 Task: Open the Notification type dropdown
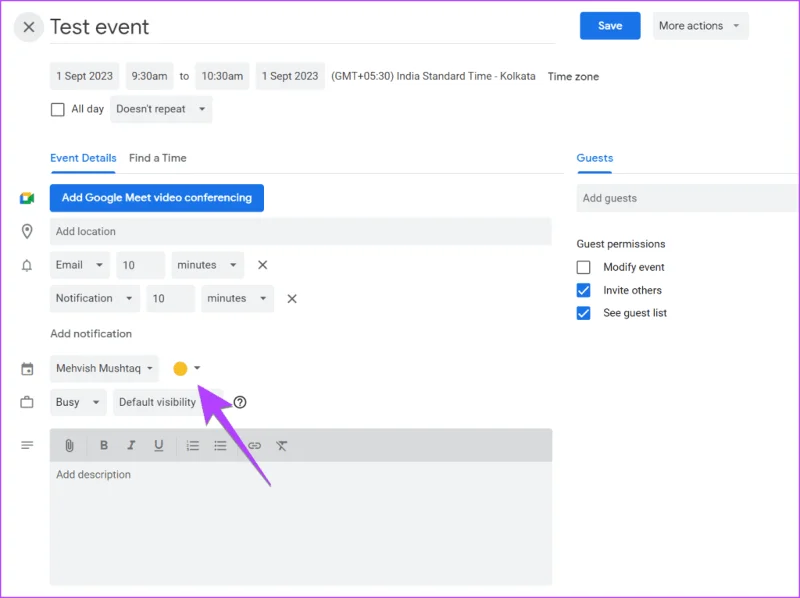(94, 298)
